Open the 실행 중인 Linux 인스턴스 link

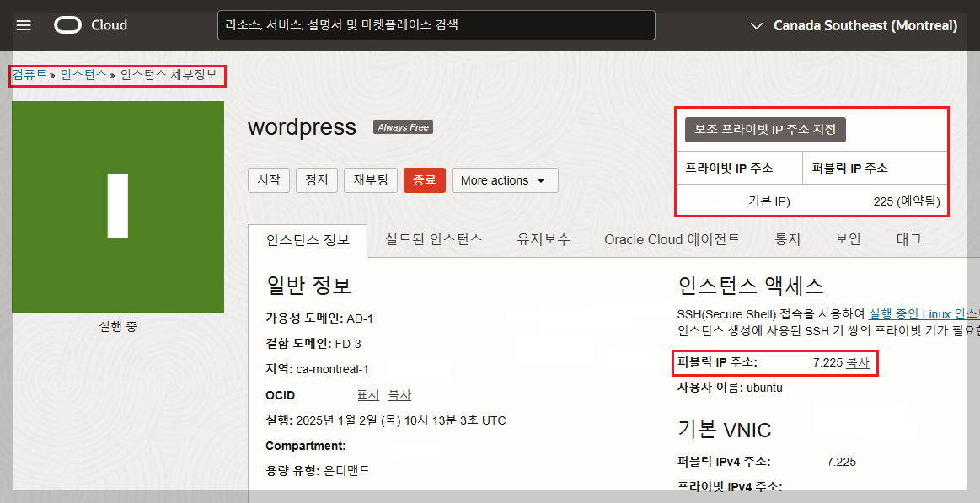tap(924, 313)
